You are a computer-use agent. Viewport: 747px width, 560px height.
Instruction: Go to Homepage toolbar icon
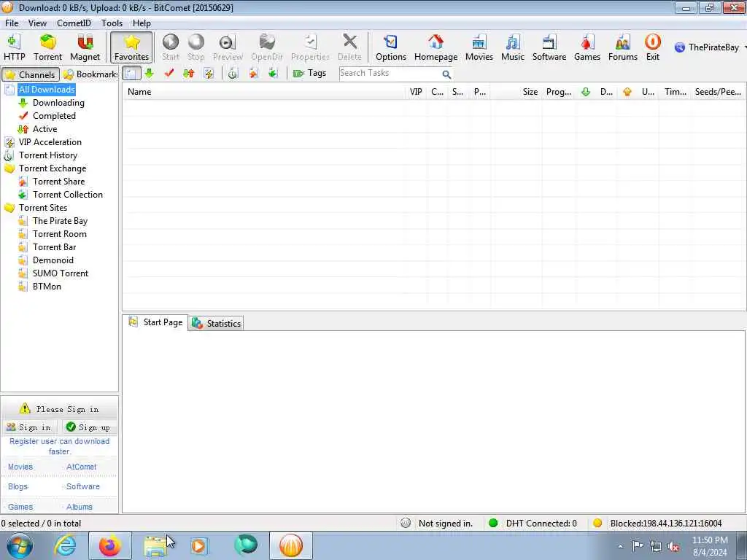[x=436, y=47]
